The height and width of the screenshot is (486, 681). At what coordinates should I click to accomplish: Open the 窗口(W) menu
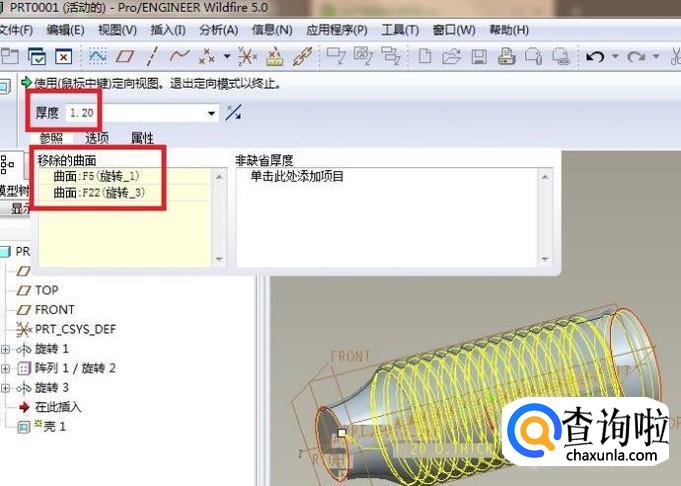pyautogui.click(x=454, y=30)
